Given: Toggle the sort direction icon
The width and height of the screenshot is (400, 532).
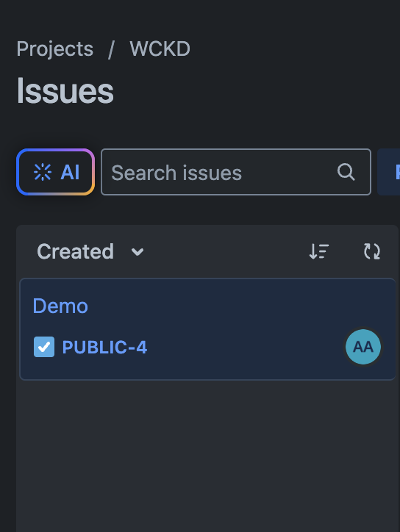Looking at the screenshot, I should pyautogui.click(x=319, y=252).
